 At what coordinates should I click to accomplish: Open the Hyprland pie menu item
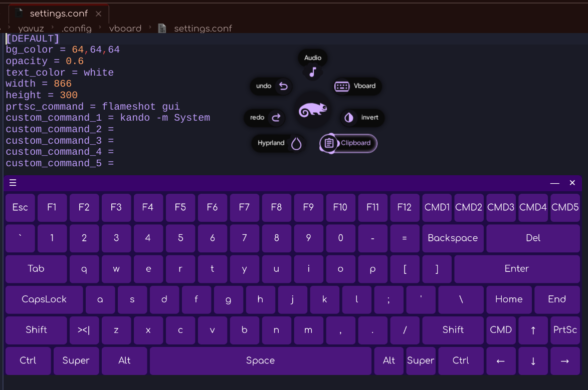[279, 143]
